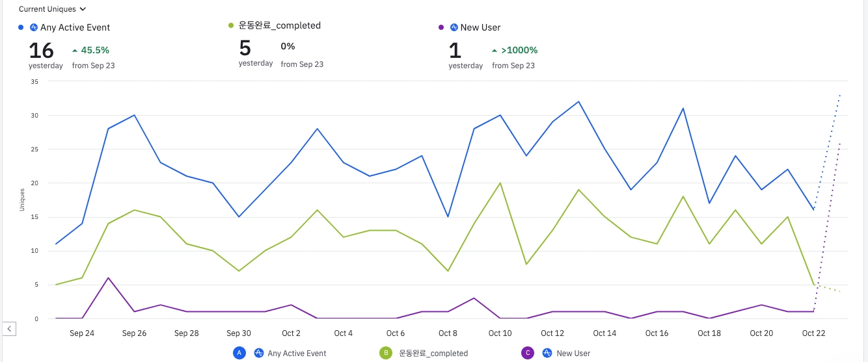The height and width of the screenshot is (362, 868).
Task: Click Amplitude icon in New User legend
Action: (548, 353)
